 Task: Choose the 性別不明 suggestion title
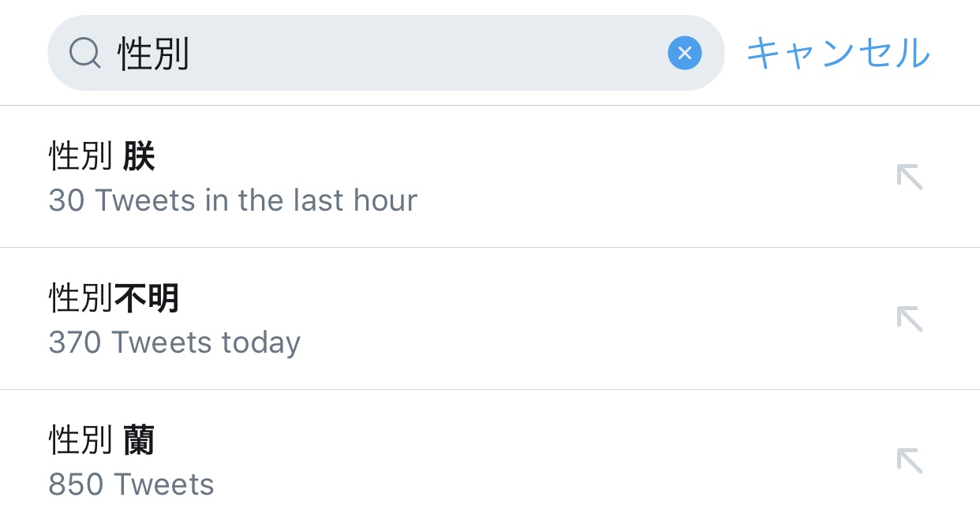tap(114, 298)
